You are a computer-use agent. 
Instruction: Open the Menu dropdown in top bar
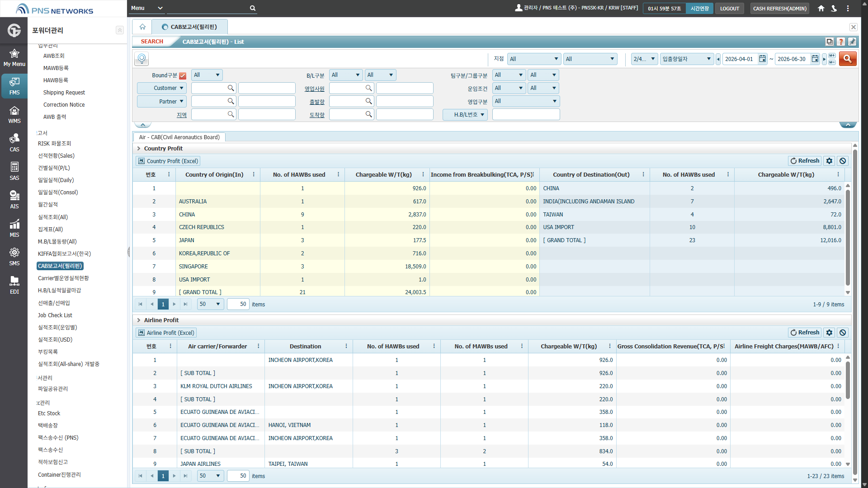click(x=147, y=8)
